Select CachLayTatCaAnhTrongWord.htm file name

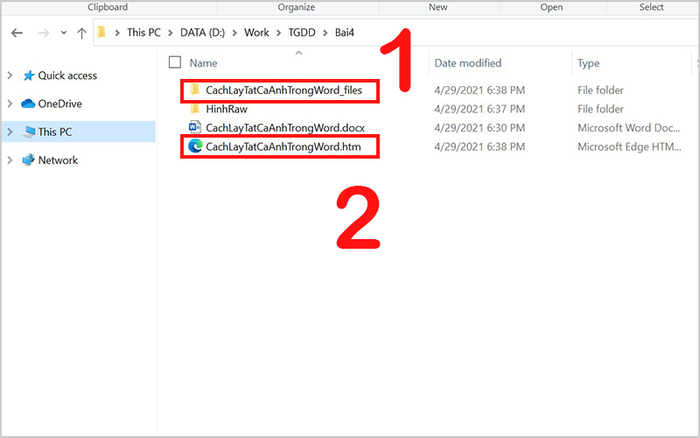click(x=283, y=146)
